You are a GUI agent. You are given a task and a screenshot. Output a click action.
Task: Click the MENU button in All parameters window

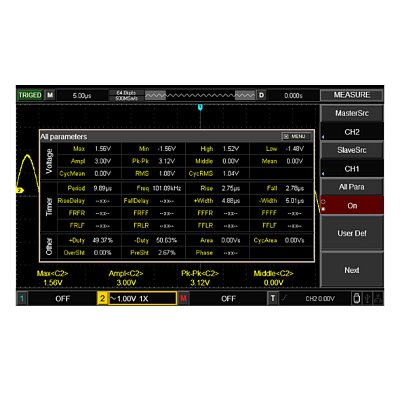tap(296, 137)
